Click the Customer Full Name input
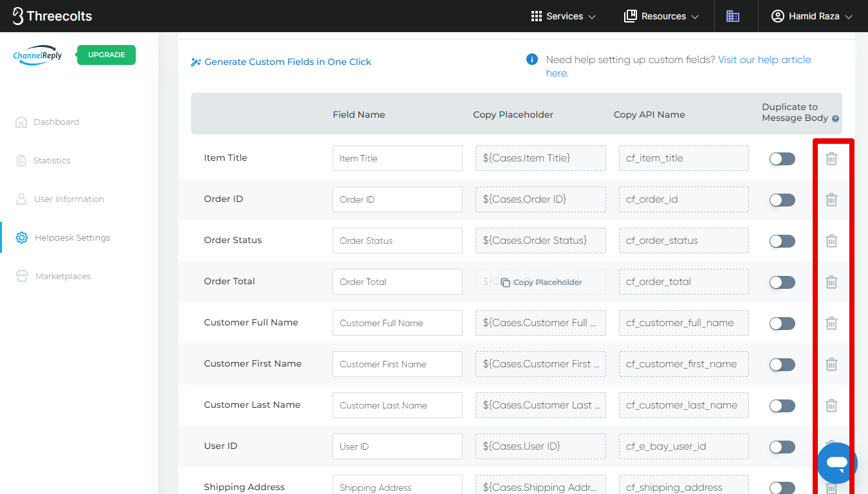 click(x=398, y=323)
